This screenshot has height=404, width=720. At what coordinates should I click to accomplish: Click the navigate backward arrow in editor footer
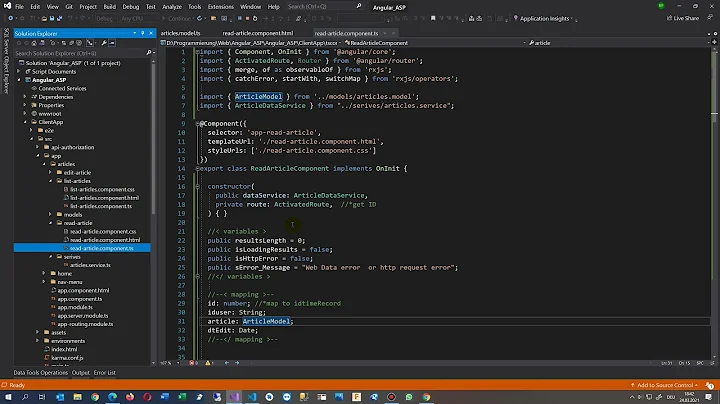tap(226, 363)
